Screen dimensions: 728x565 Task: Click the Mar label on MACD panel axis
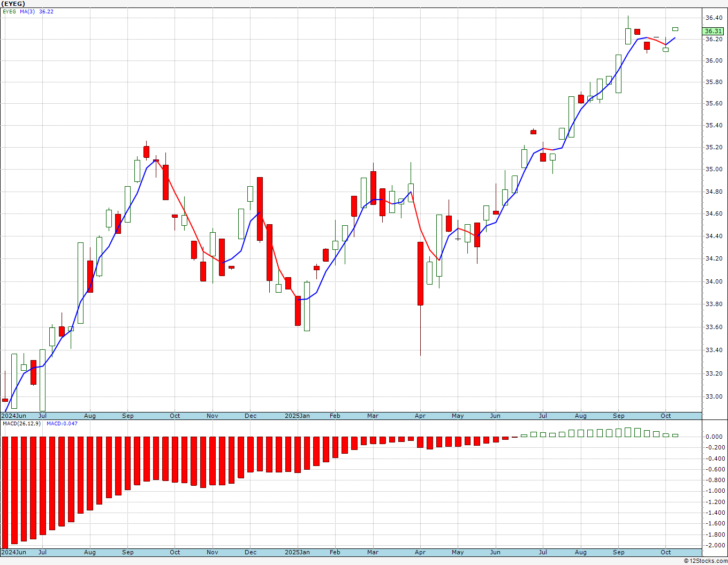pos(373,552)
